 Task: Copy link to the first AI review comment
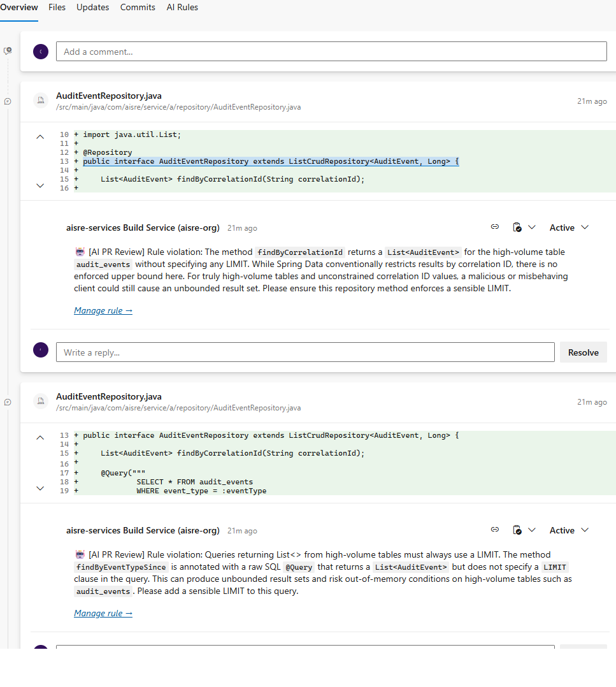point(495,226)
